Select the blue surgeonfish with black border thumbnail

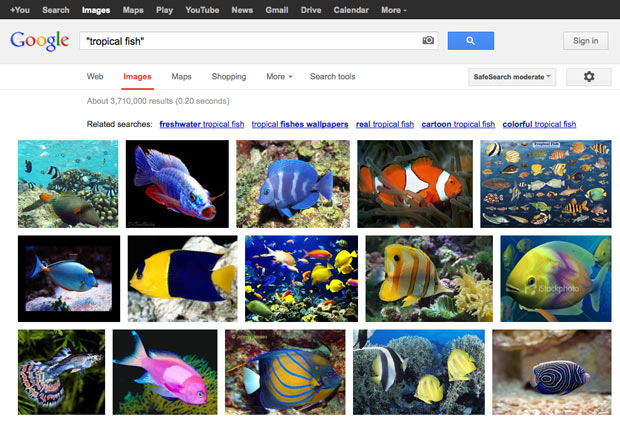click(x=69, y=278)
